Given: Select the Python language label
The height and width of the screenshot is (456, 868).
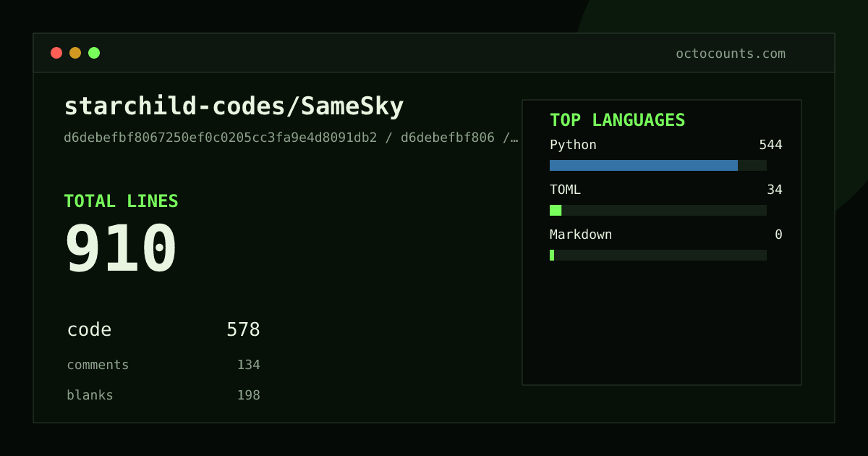Looking at the screenshot, I should coord(573,145).
